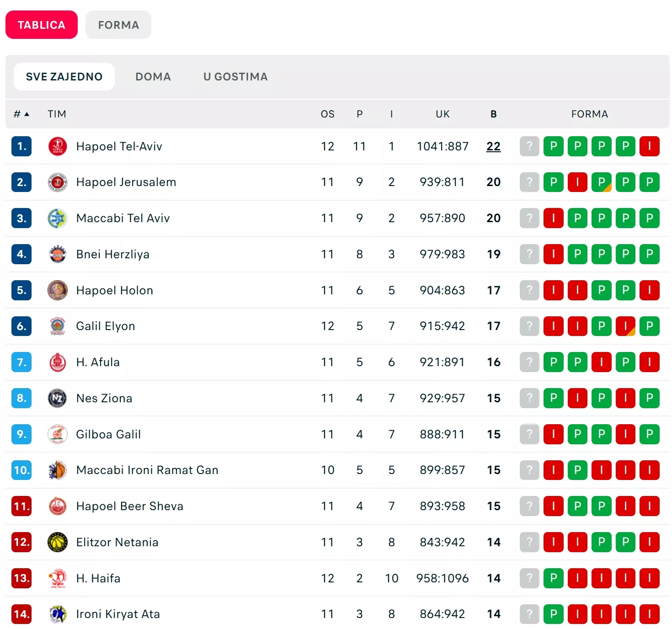The width and height of the screenshot is (672, 629).
Task: Switch to the FORMA view tab
Action: 118,25
